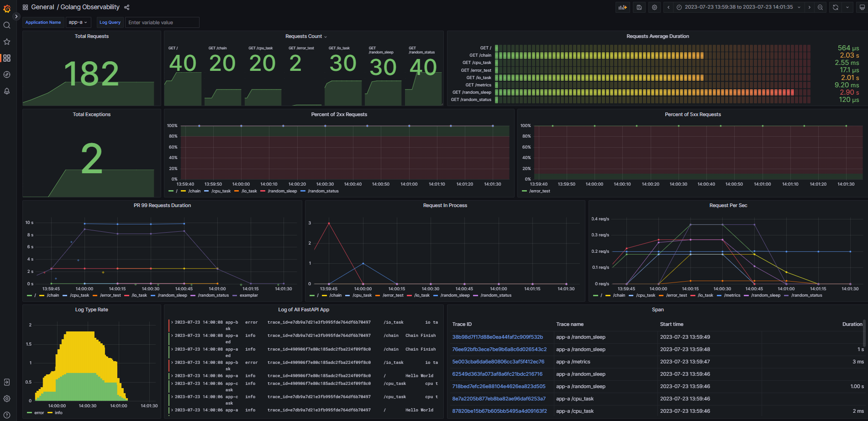Screen dimensions: 868x421
Task: Toggle /io_task series in PR 99 legend
Action: [139, 295]
